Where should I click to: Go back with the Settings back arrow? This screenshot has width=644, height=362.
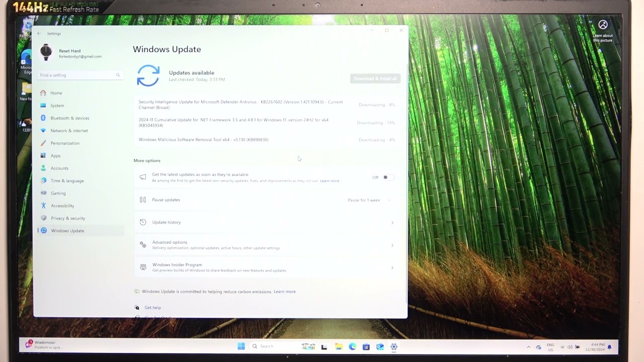[x=39, y=33]
